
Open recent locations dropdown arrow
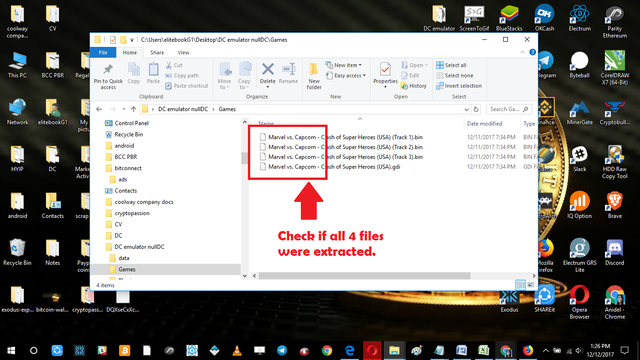[x=123, y=109]
